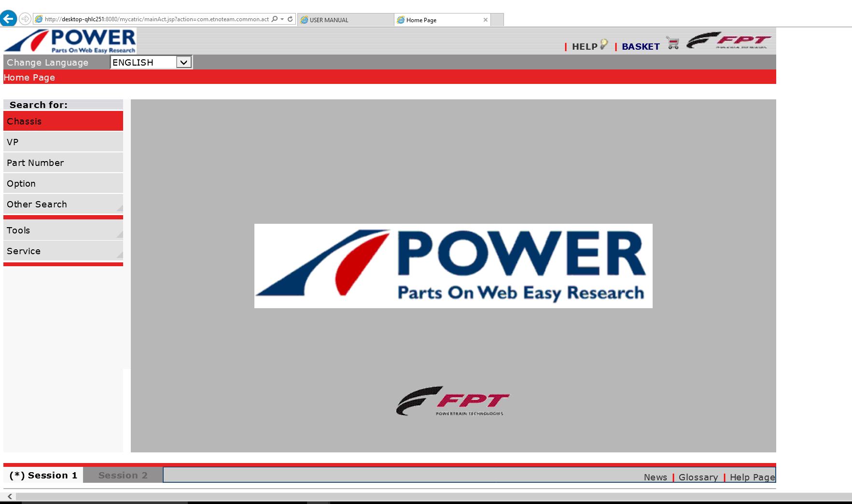The image size is (852, 504).
Task: Switch to Session 1 tab
Action: (43, 475)
